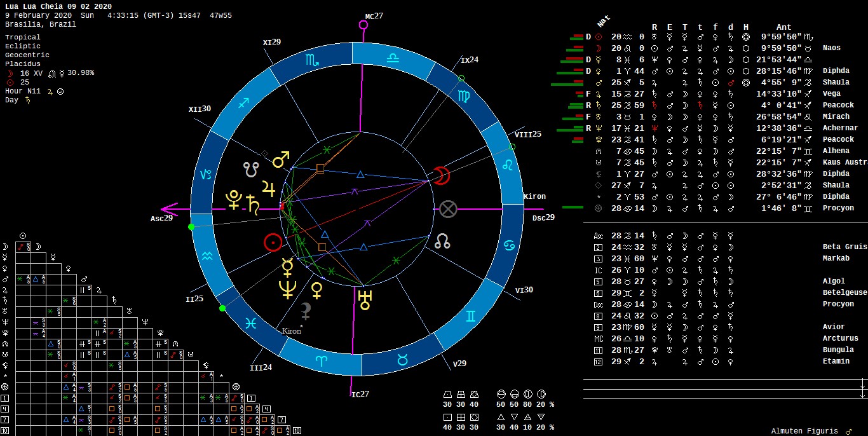Click the Pisces sign on the zodiac ring

pos(252,323)
